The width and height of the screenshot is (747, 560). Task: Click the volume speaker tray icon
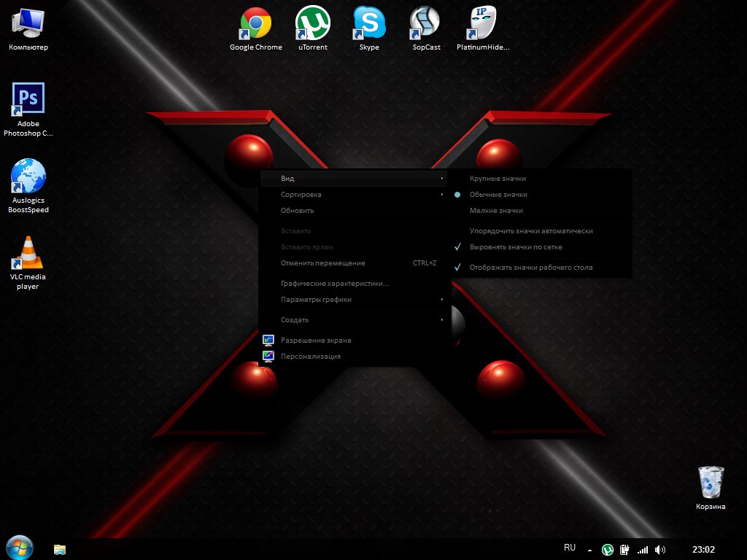660,550
